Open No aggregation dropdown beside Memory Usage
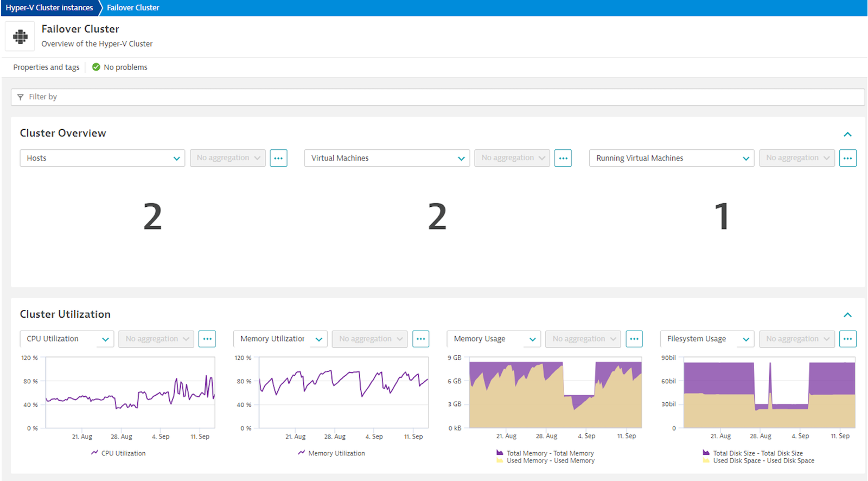Screen dimensions: 868x481 [x=583, y=339]
